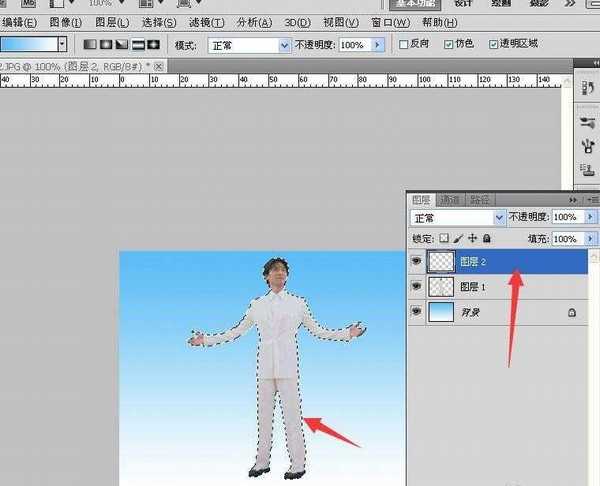Viewport: 600px width, 486px height.
Task: Open the gradient mode 正常 dropdown in options bar
Action: [248, 45]
